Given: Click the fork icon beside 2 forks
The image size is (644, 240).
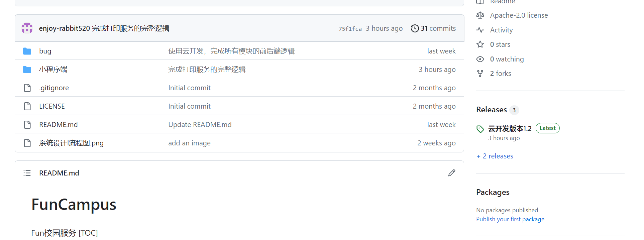Looking at the screenshot, I should coord(480,74).
